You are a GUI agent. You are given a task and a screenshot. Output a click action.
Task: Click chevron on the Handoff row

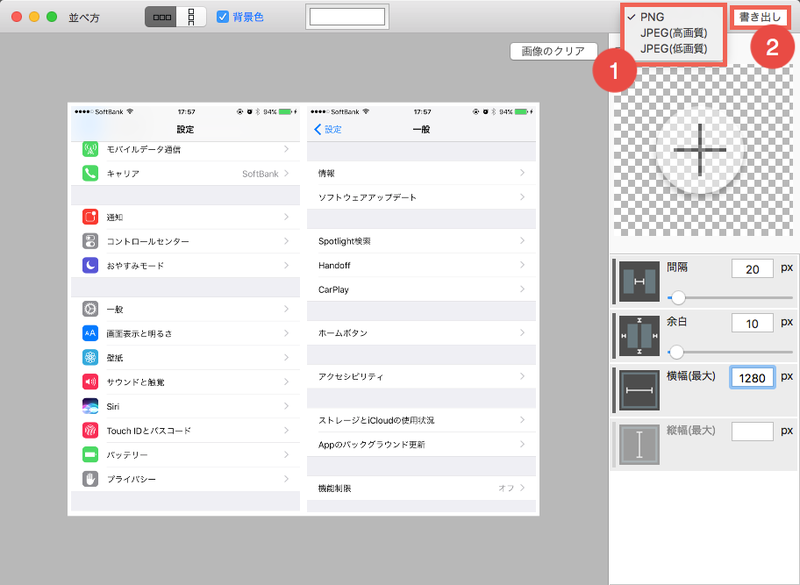tap(522, 265)
